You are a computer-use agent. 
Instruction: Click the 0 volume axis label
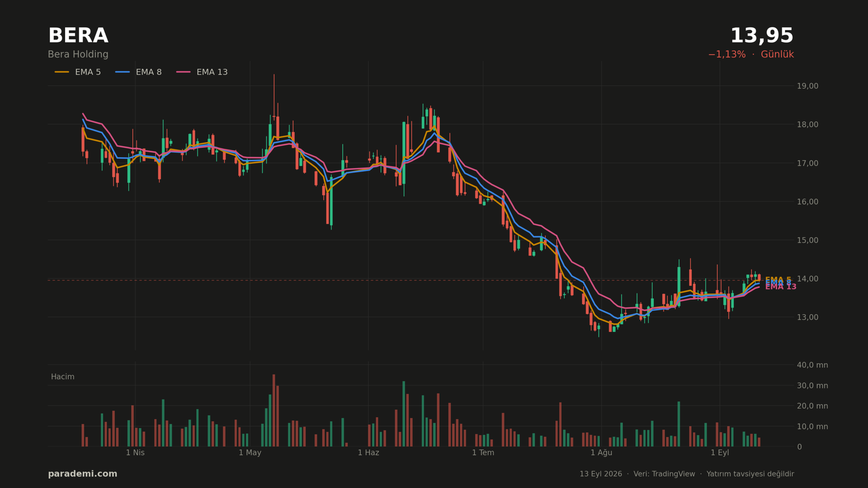799,447
